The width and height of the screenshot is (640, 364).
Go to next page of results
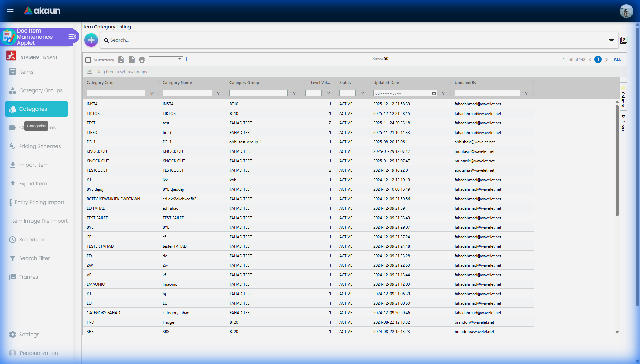[x=606, y=60]
